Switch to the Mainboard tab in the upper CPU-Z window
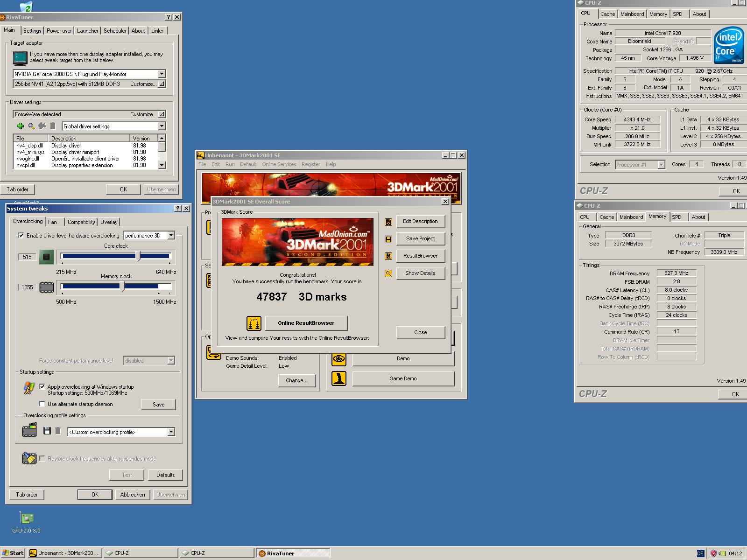Viewport: 747px width, 560px height. coord(632,14)
